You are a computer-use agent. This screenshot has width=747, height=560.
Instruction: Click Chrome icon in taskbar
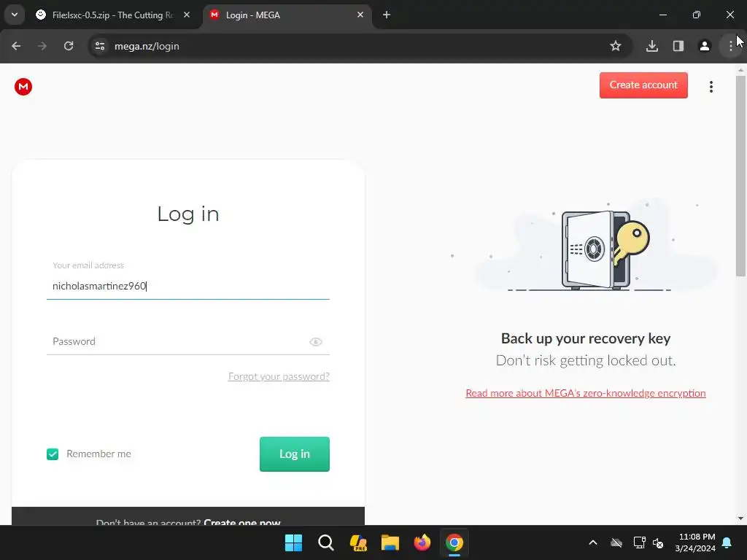coord(454,542)
